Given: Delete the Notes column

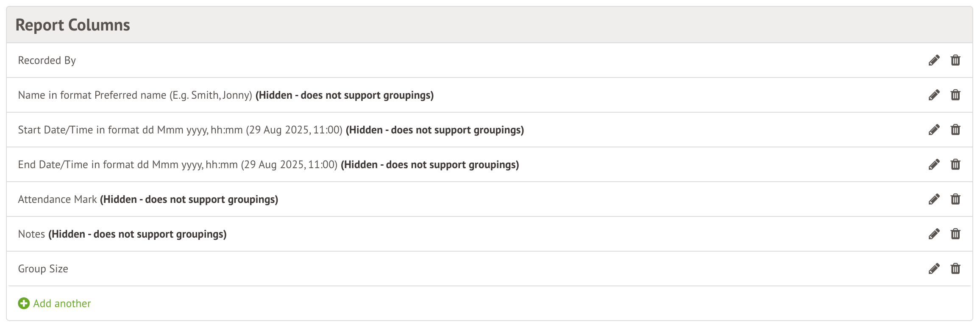Looking at the screenshot, I should pyautogui.click(x=955, y=234).
